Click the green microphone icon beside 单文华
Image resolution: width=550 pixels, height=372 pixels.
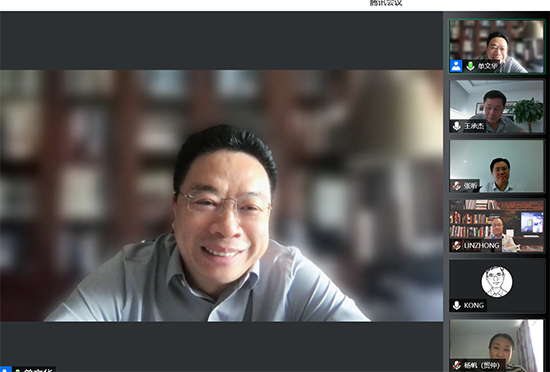[x=470, y=66]
